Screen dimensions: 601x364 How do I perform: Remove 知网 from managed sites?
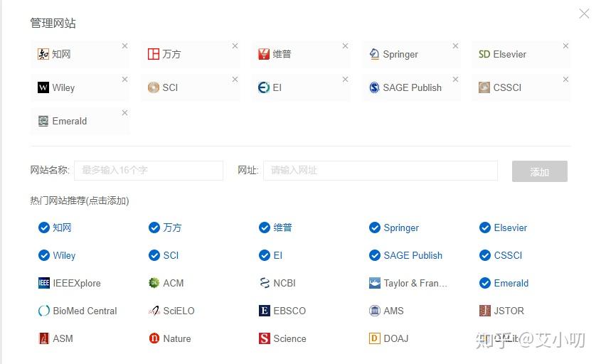124,46
